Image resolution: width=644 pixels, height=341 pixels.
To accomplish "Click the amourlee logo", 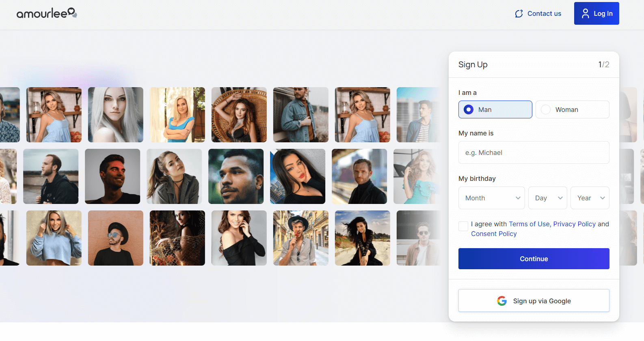I will [x=47, y=13].
